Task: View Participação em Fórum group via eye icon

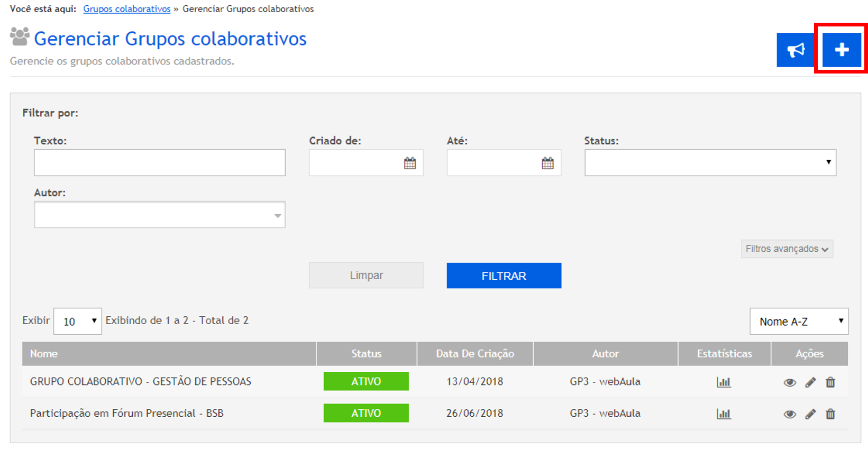Action: pos(790,414)
